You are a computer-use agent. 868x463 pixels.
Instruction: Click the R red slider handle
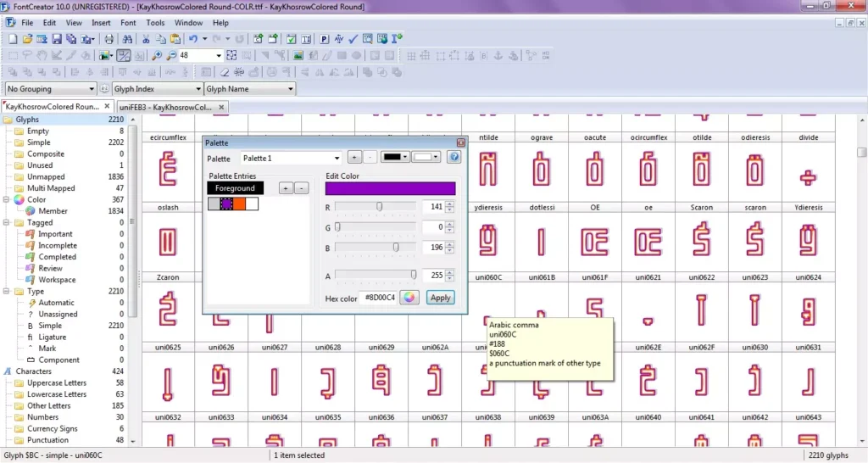coord(379,207)
